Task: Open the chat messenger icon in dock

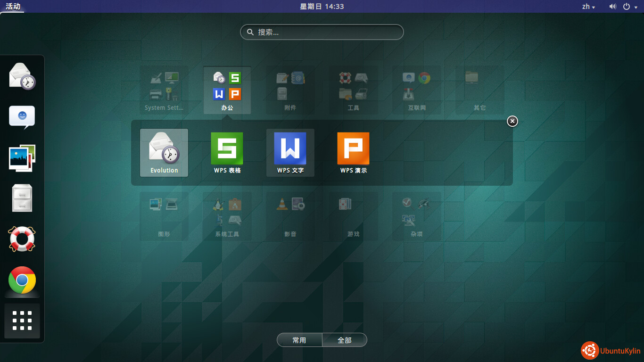Action: tap(22, 117)
